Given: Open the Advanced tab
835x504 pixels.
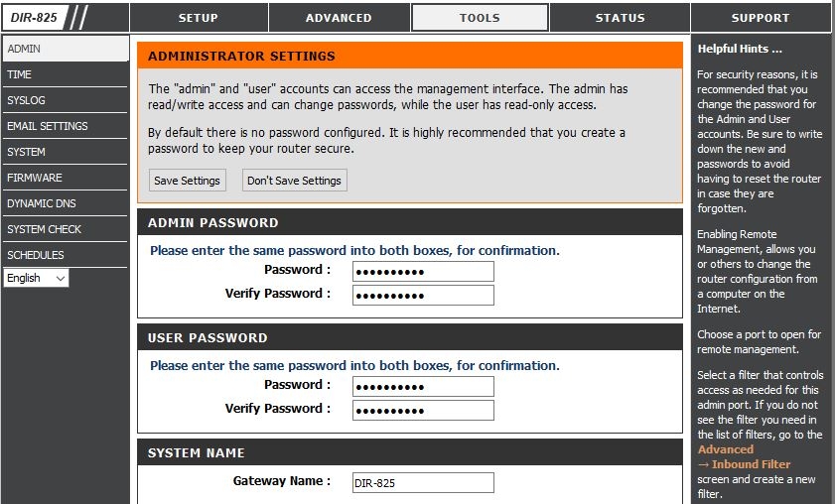Looking at the screenshot, I should point(339,18).
